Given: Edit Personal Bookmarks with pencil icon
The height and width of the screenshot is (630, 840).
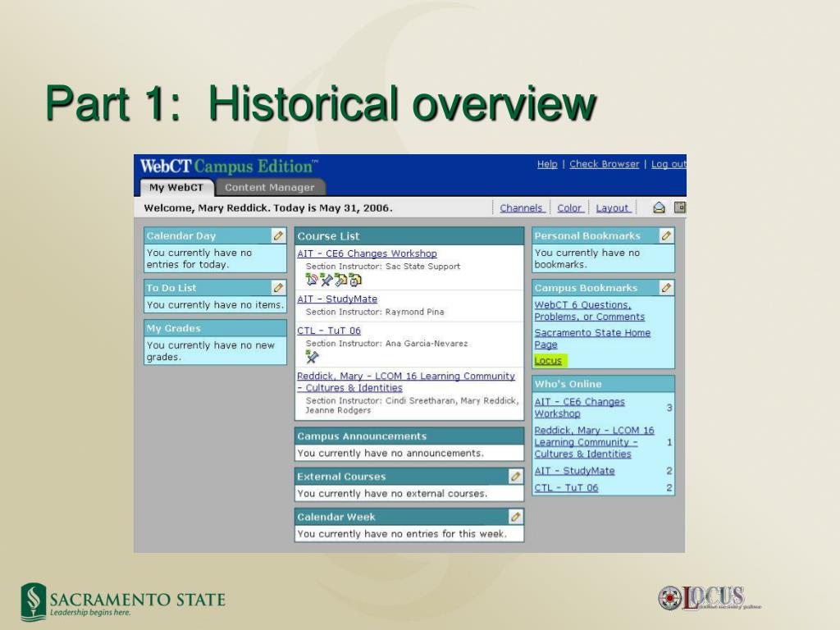Looking at the screenshot, I should [666, 235].
